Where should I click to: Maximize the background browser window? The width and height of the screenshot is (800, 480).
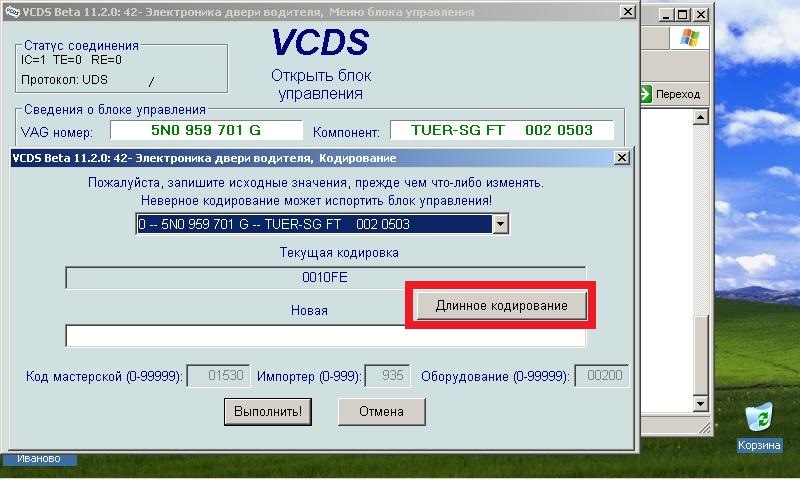(x=683, y=15)
